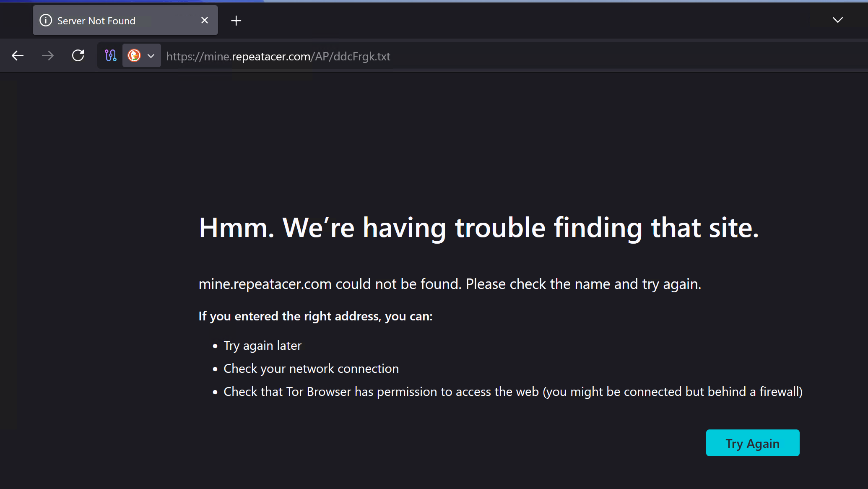Click the 'If you entered the right address' text

[x=315, y=316]
